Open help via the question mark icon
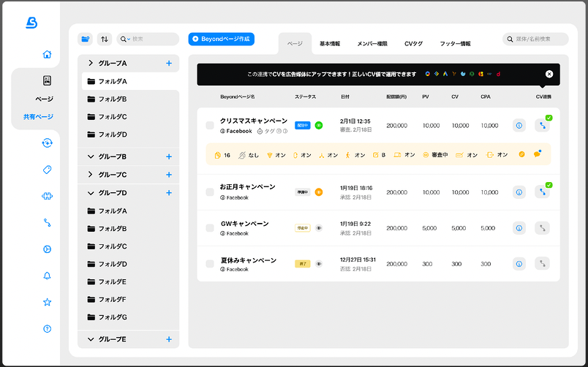Image resolution: width=588 pixels, height=367 pixels. [x=48, y=329]
